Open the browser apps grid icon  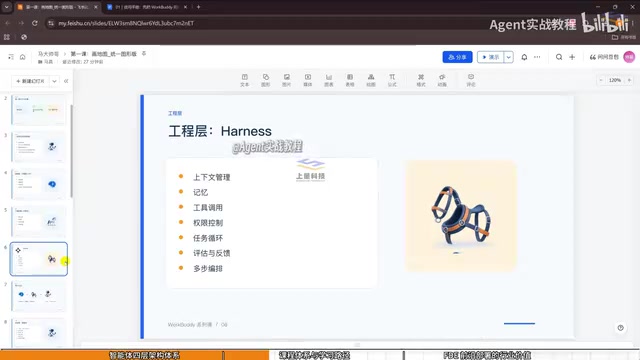point(7,37)
